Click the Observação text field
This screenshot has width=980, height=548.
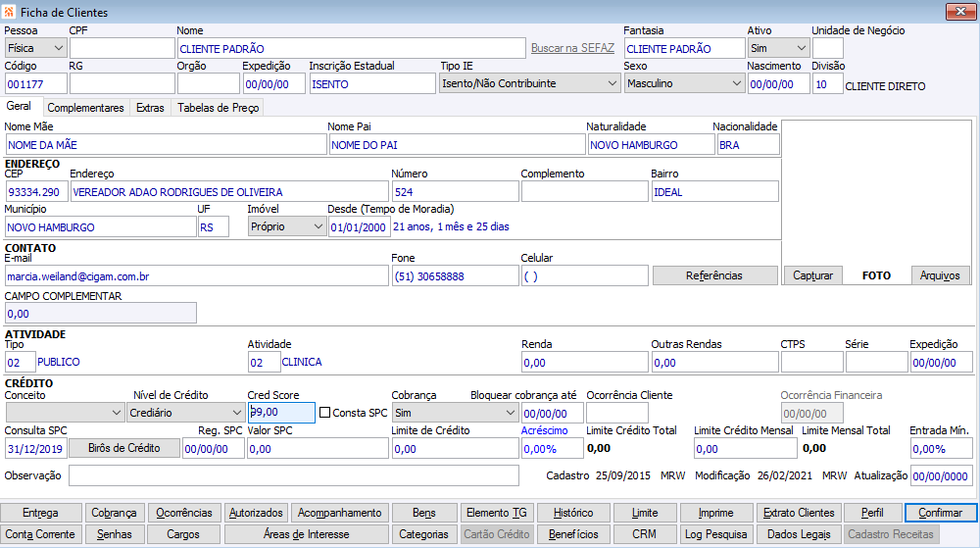293,475
